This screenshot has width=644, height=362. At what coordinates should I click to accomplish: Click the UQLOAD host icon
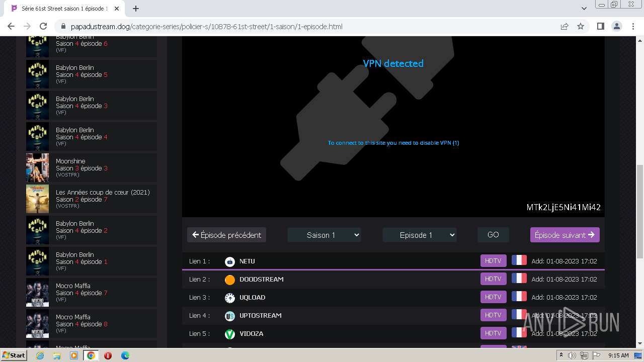tap(230, 298)
